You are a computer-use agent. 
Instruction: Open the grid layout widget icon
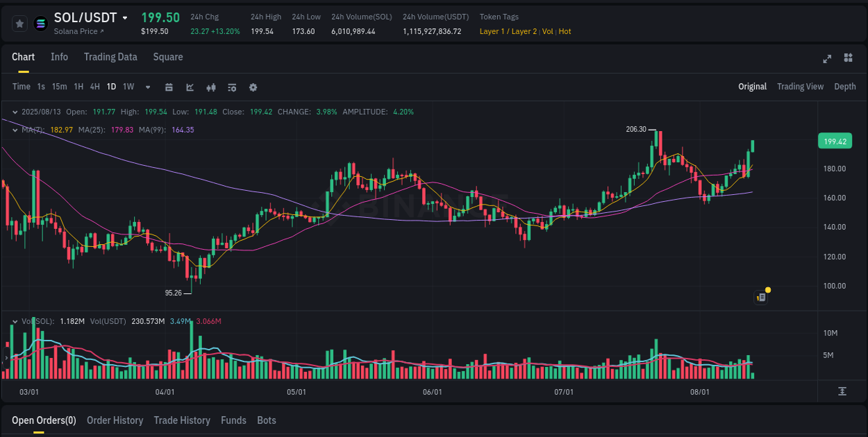click(848, 59)
